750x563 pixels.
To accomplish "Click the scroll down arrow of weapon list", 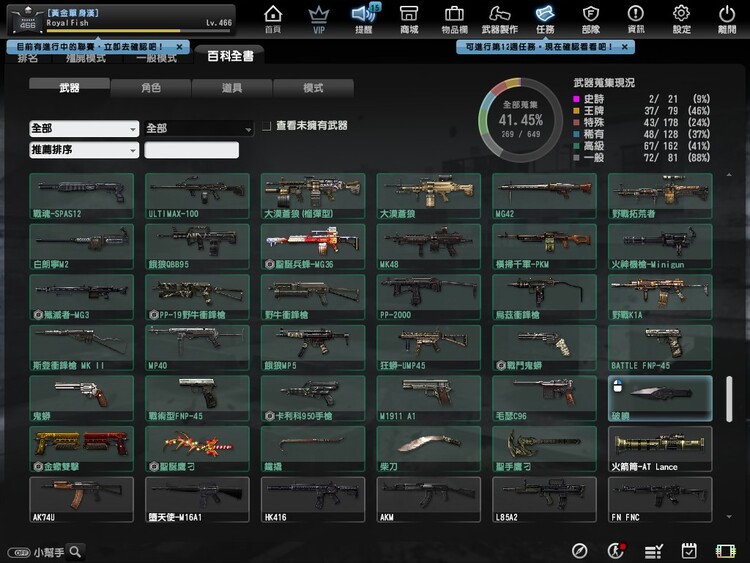I will [x=729, y=517].
